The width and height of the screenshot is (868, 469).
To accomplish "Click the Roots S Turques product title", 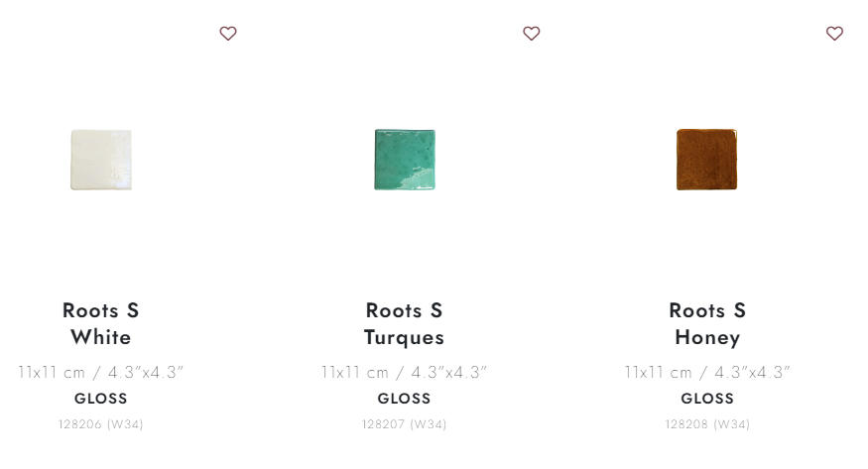I will click(404, 323).
